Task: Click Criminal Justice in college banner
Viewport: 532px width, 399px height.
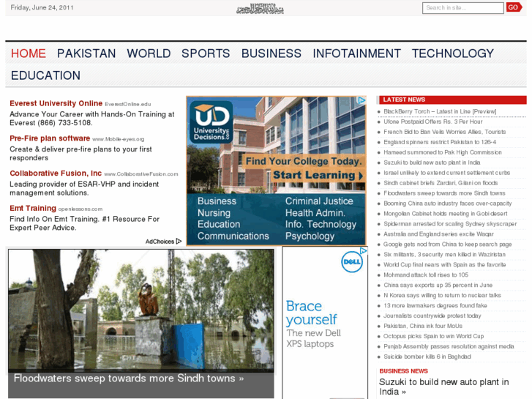Action: 319,201
